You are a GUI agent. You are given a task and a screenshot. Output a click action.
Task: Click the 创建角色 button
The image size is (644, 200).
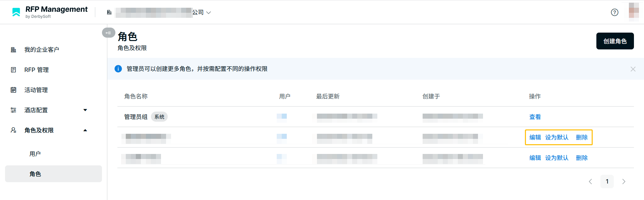coord(615,41)
